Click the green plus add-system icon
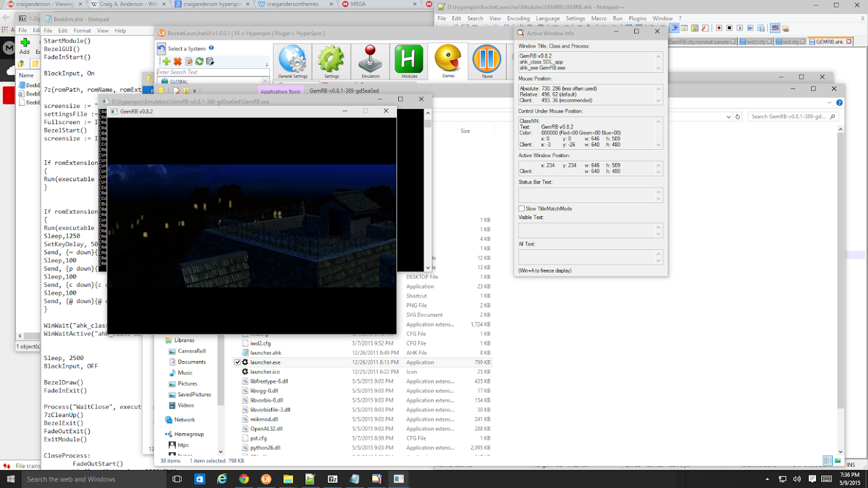 pos(166,61)
